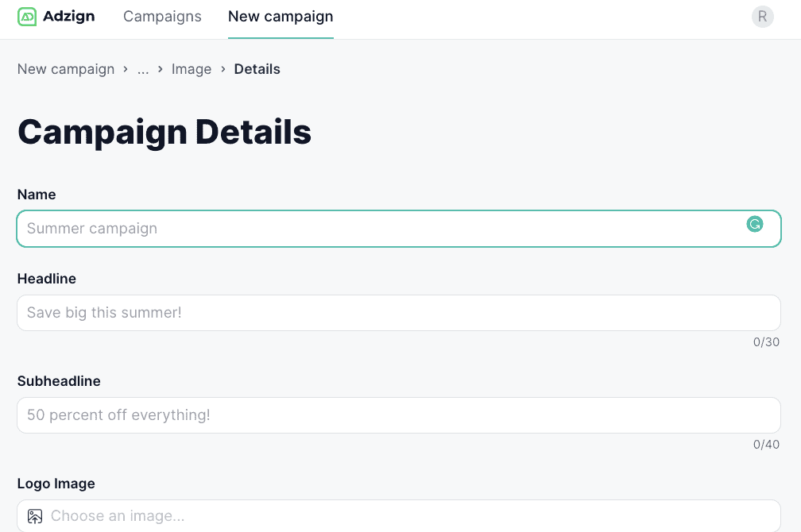Open the Logo Image file chooser
801x532 pixels.
[x=397, y=516]
